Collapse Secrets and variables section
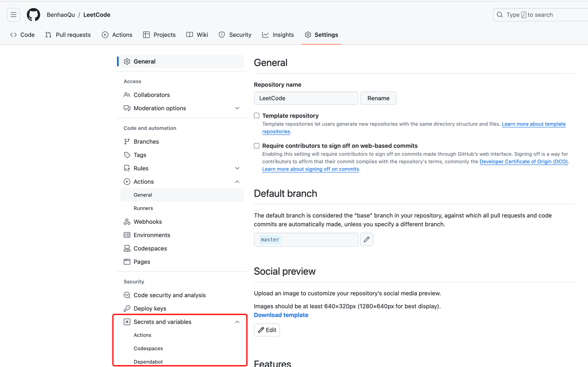The height and width of the screenshot is (367, 588). (237, 321)
